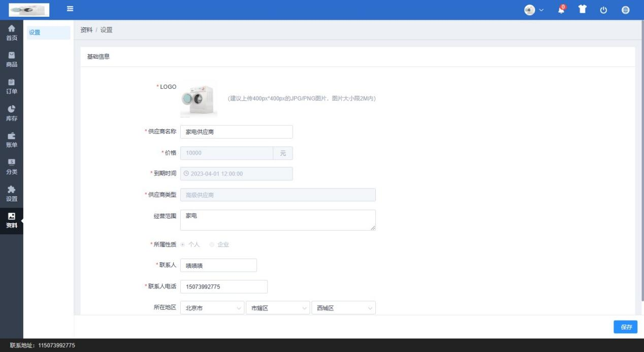Click the washing machine LOGO thumbnail
The image size is (644, 352).
199,98
